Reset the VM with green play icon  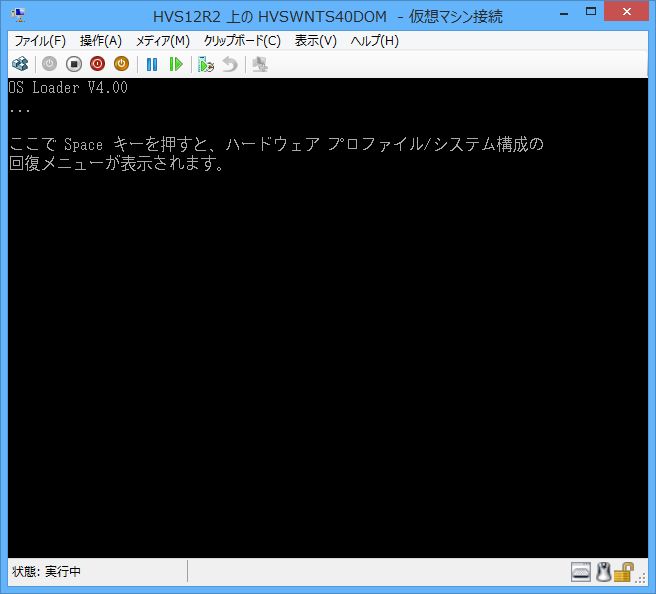[x=176, y=64]
